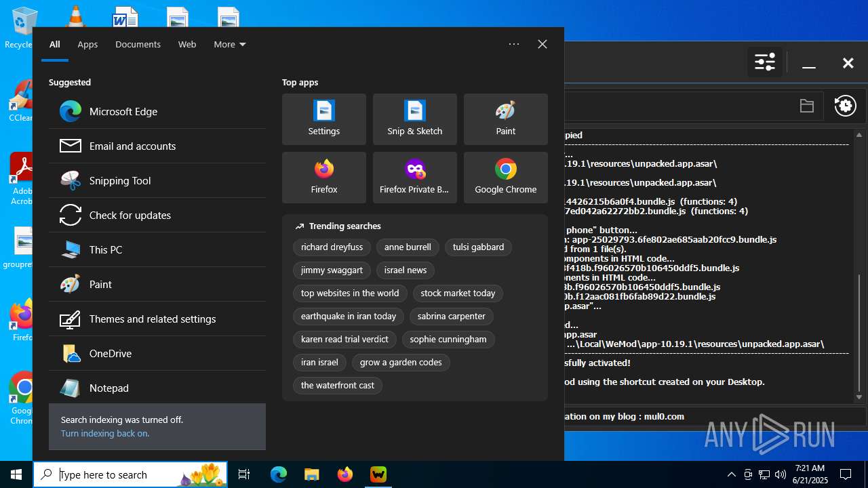Screen dimensions: 868x488
Task: Click the Type here to search box
Action: [x=130, y=475]
